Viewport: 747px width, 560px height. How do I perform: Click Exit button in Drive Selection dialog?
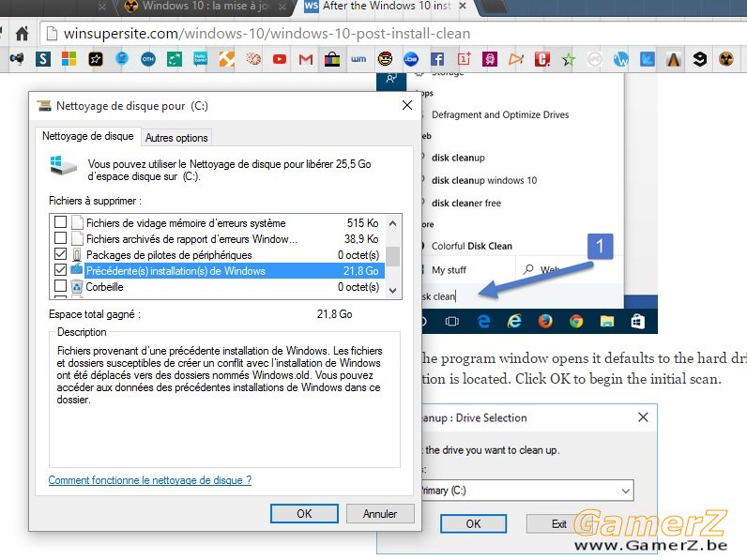pos(558,523)
